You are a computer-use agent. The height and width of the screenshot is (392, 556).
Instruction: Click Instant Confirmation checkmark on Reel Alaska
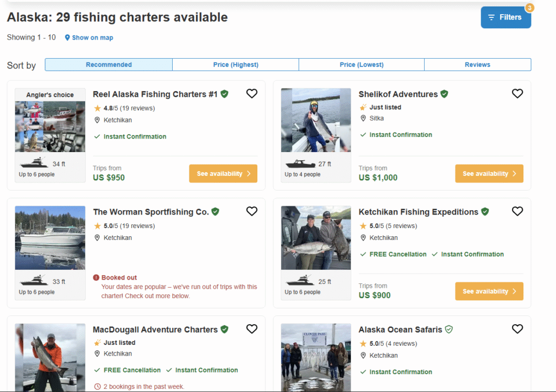pos(97,136)
